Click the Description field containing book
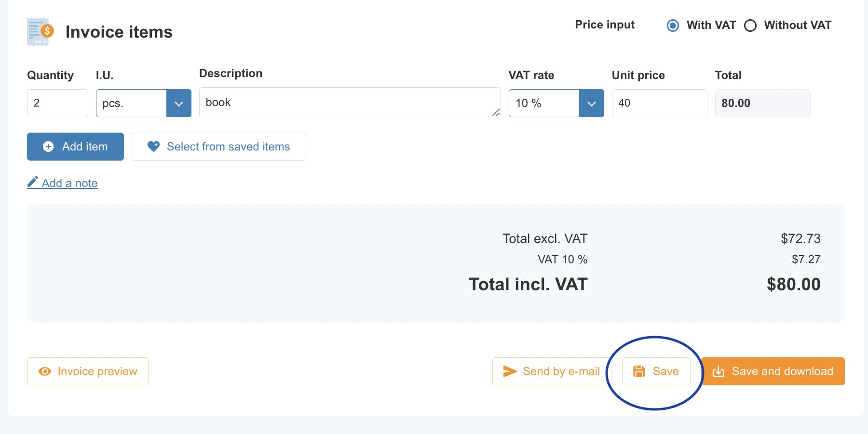 (350, 102)
